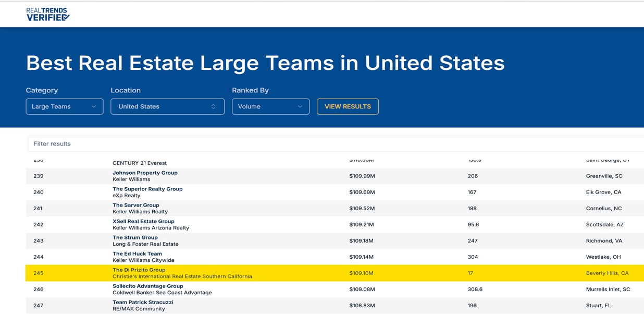This screenshot has height=314, width=644.
Task: Click the 206 value in the Johnson Property Group row
Action: coord(473,176)
